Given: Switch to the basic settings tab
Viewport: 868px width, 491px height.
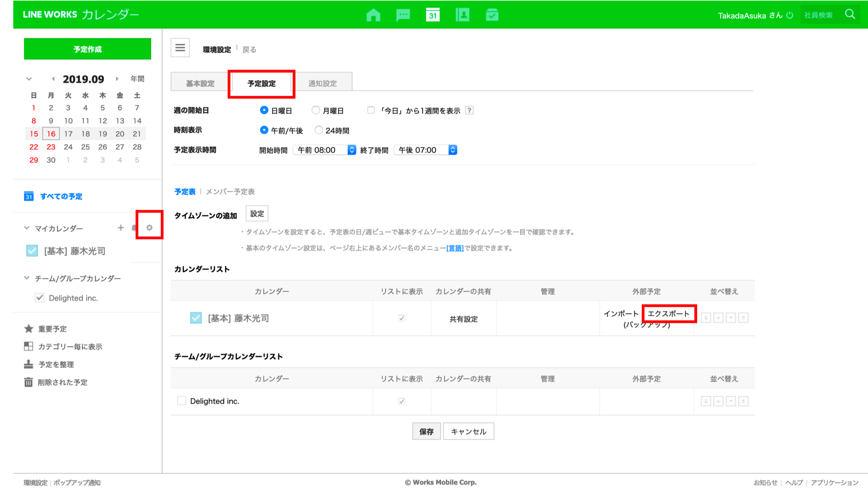Looking at the screenshot, I should coord(200,83).
